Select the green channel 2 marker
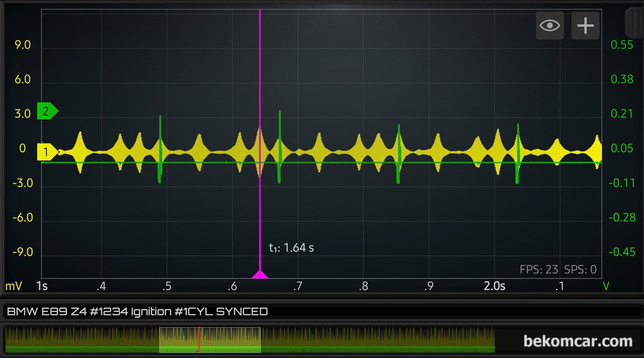Viewport: 644px width, 358px height. [47, 111]
